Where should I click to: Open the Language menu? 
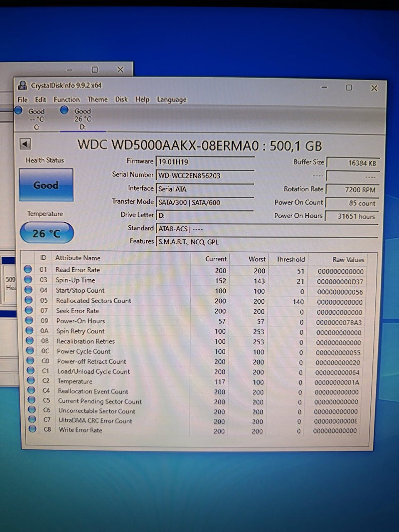(x=172, y=100)
